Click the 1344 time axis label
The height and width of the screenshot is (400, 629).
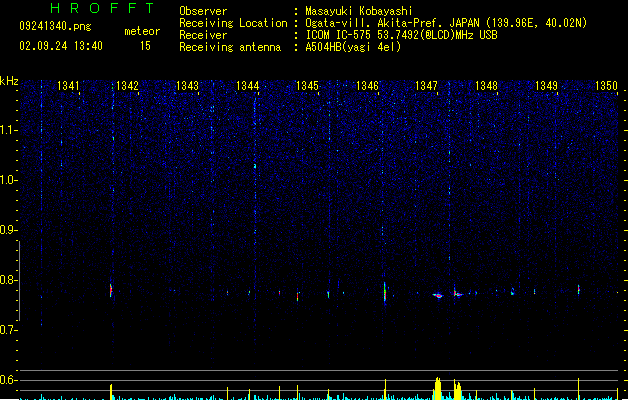(x=248, y=85)
